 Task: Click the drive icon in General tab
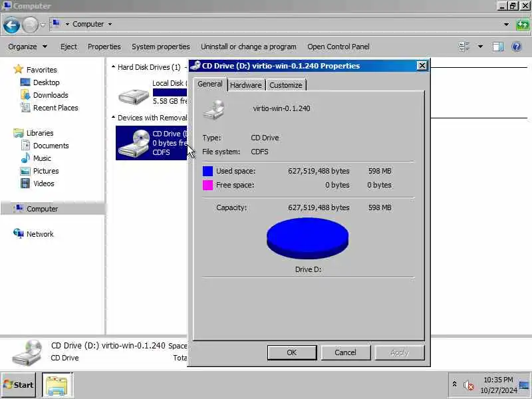213,110
